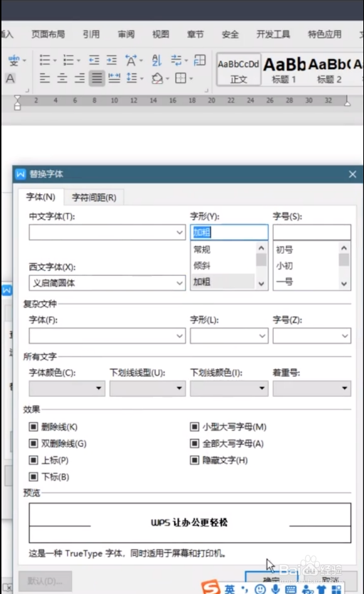This screenshot has height=594, width=364.
Task: Open the 着重号 dropdown
Action: point(311,388)
